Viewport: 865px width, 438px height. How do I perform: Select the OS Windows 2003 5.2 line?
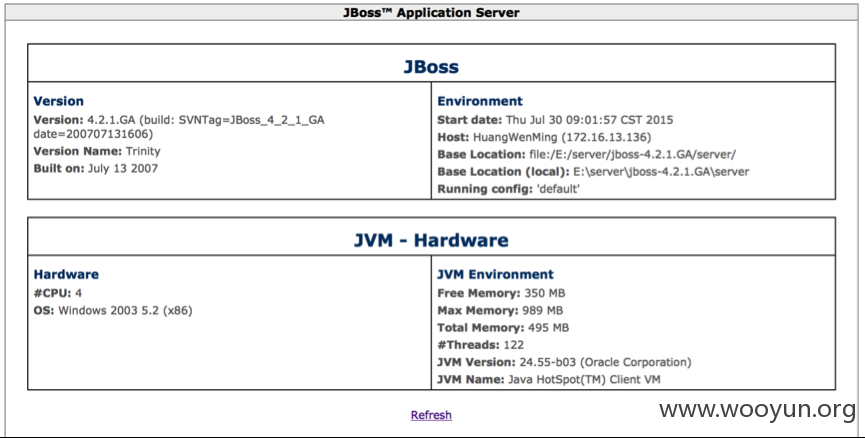pos(113,311)
